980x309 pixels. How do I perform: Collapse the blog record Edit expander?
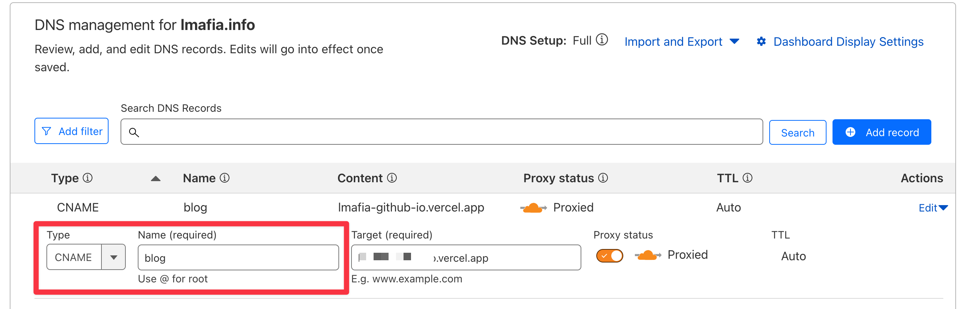point(933,208)
